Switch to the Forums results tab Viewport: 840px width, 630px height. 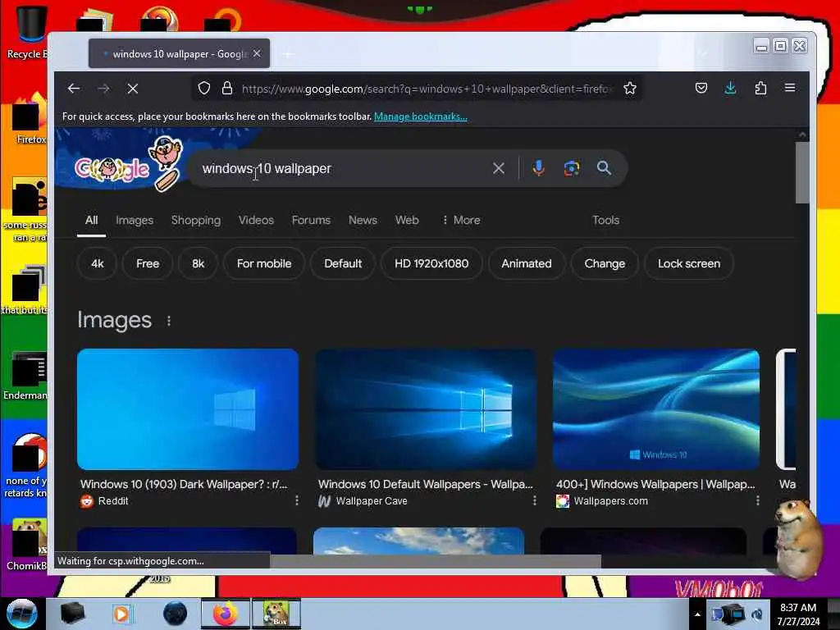click(x=311, y=220)
